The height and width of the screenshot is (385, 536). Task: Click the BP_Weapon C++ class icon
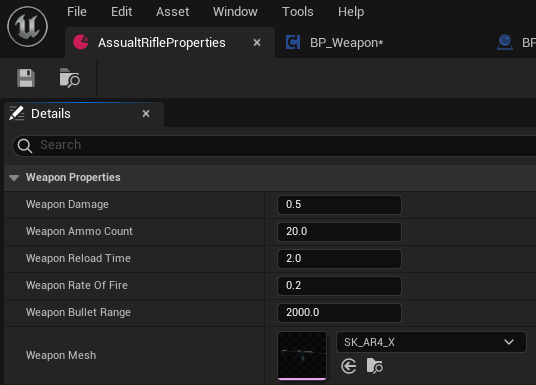(x=293, y=42)
